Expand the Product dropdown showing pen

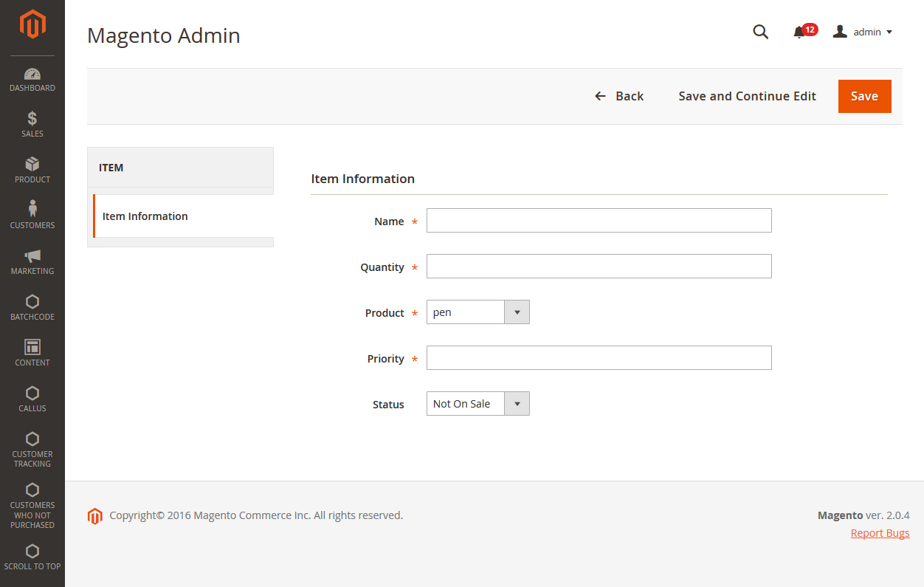point(517,312)
